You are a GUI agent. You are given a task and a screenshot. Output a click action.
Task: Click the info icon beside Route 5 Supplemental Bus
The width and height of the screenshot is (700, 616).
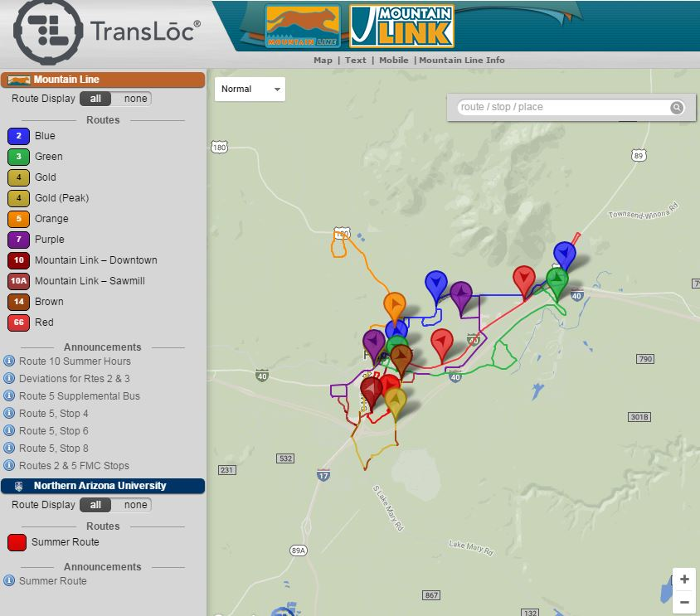click(x=7, y=396)
